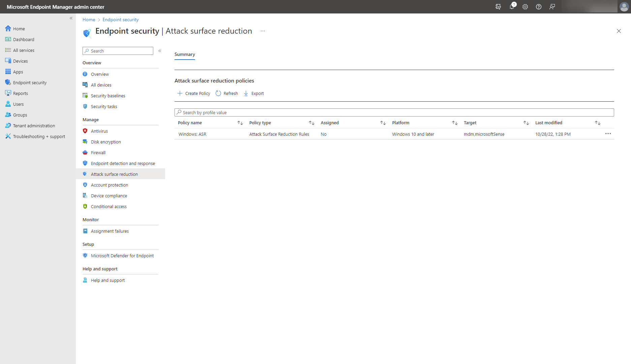Screen dimensions: 631x364
Task: Refresh the policies list
Action: (227, 93)
